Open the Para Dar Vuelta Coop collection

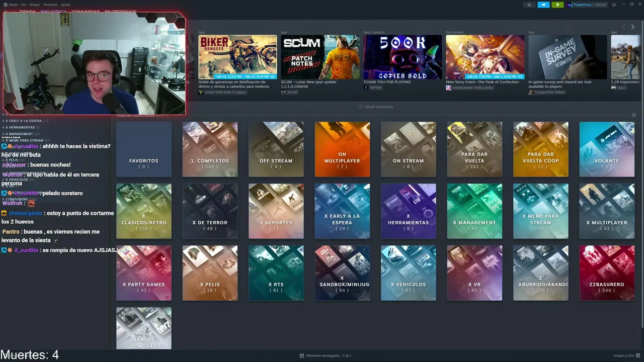(x=541, y=149)
